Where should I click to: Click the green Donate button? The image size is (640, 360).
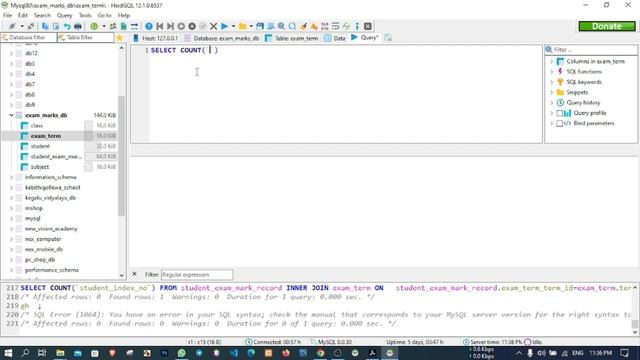(x=607, y=26)
